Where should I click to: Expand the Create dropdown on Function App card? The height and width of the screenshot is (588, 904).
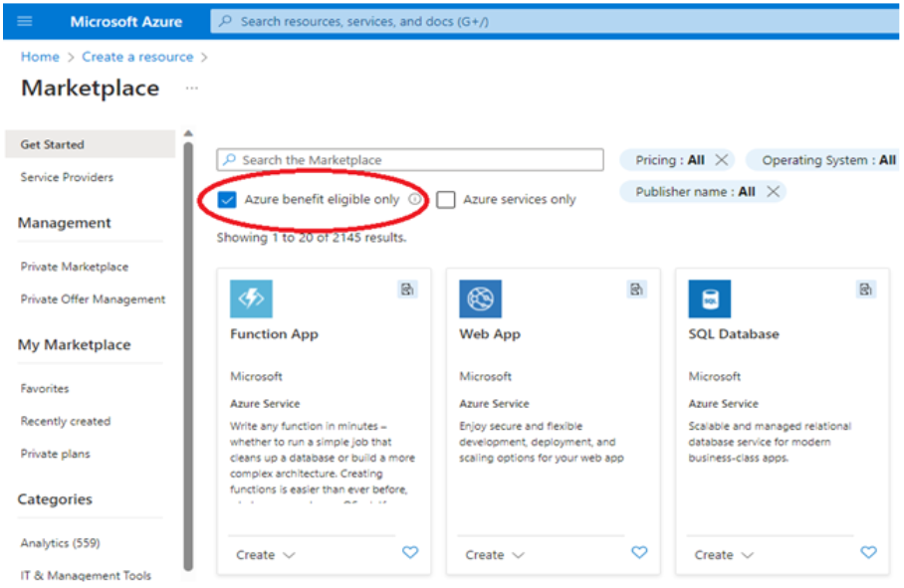[264, 554]
